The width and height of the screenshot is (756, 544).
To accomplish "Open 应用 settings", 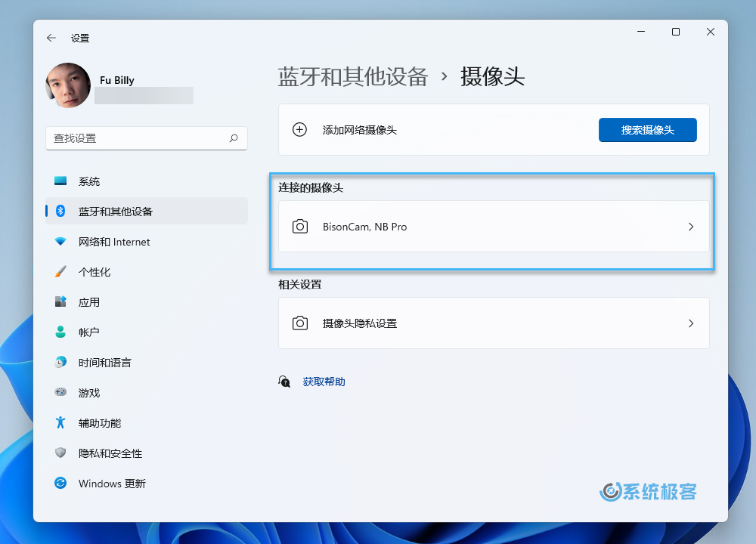I will (x=147, y=302).
